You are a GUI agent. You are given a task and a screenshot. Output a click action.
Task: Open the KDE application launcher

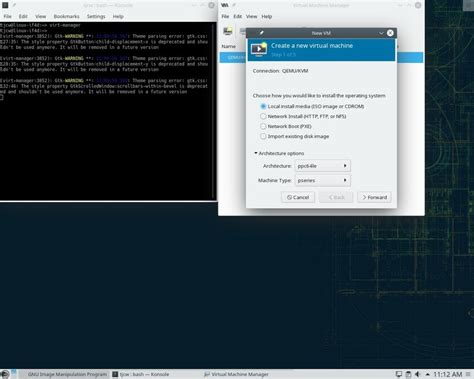tap(5, 374)
